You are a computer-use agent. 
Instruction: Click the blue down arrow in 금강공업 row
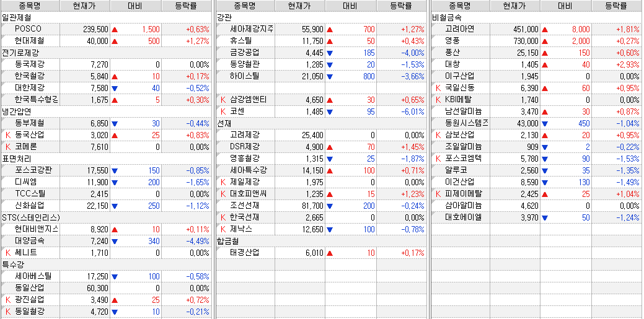click(330, 53)
